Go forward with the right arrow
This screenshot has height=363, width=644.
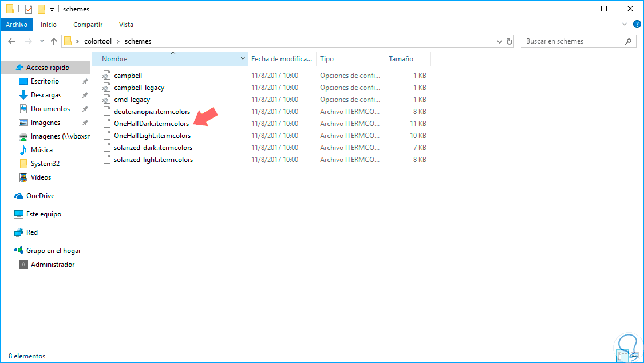click(29, 41)
